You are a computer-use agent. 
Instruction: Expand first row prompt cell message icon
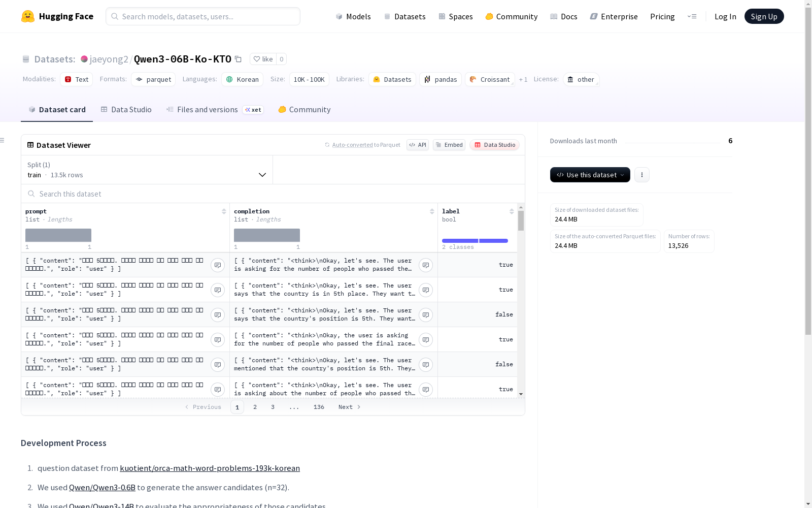tap(218, 265)
